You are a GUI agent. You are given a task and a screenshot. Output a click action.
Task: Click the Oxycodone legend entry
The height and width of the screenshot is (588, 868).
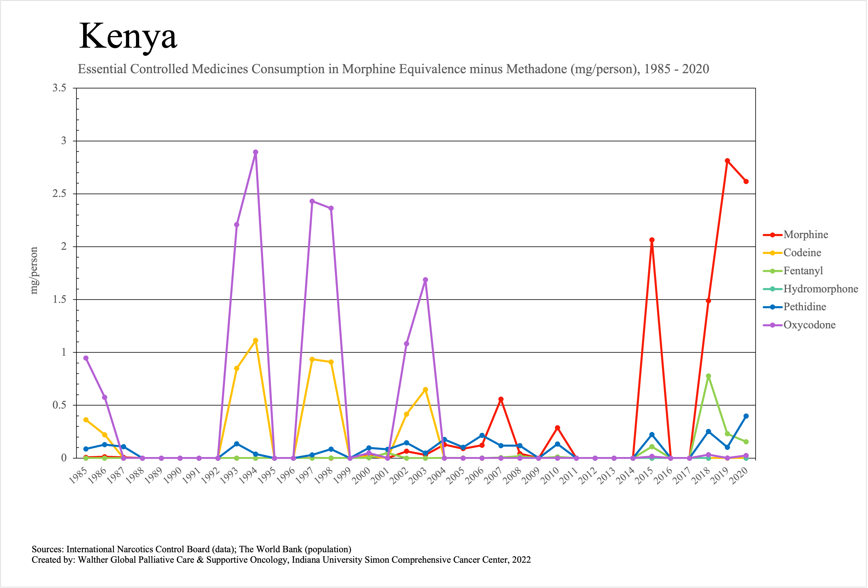(809, 325)
